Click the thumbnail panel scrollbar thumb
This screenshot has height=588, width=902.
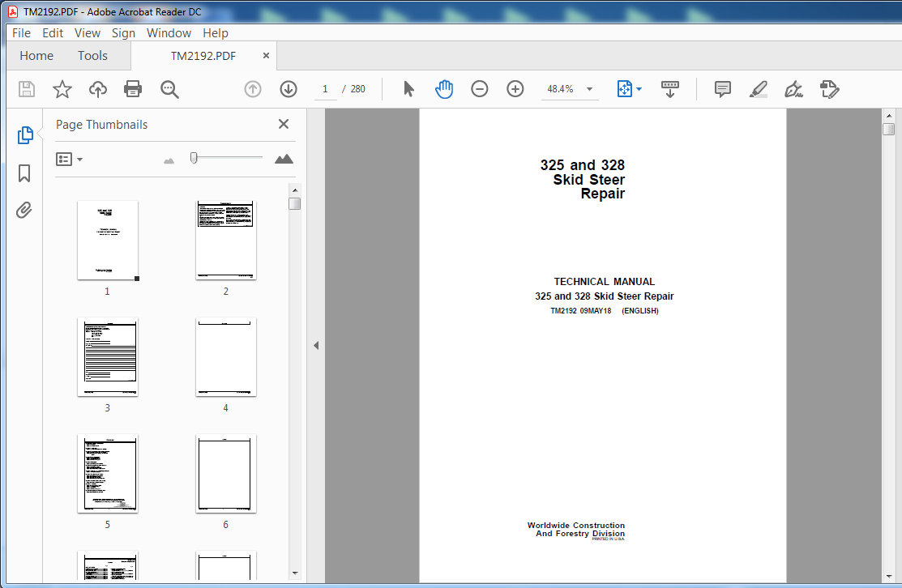[x=294, y=203]
